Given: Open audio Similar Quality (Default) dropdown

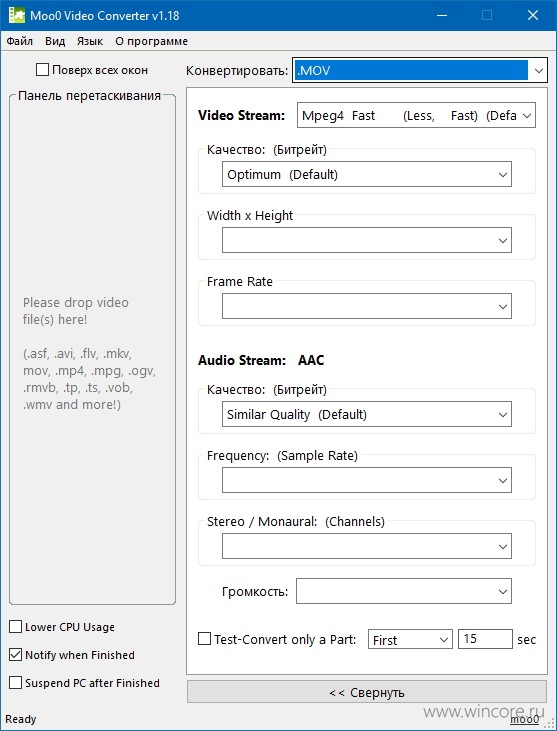Looking at the screenshot, I should point(366,414).
